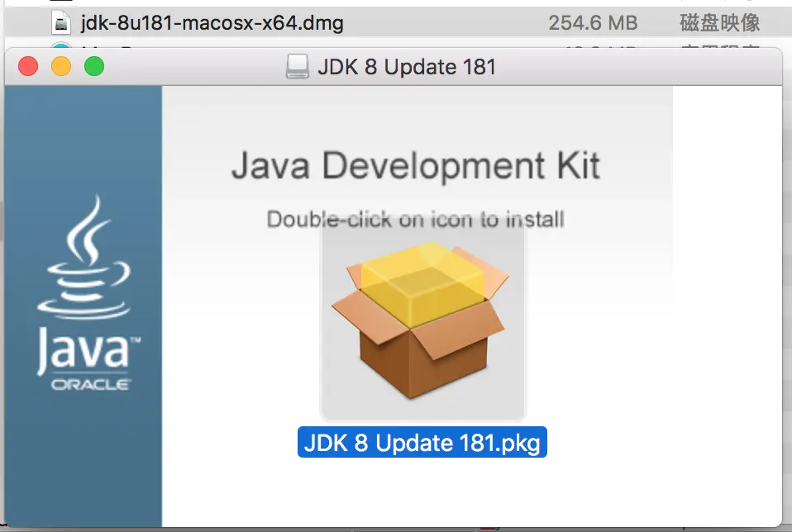792x532 pixels.
Task: Zoom the JDK window with the green button
Action: (x=94, y=66)
